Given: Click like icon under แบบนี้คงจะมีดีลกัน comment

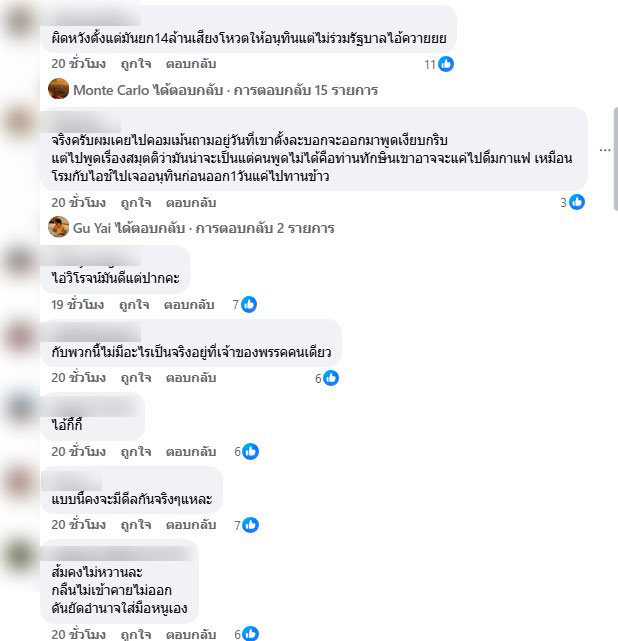Looking at the screenshot, I should point(250,525).
